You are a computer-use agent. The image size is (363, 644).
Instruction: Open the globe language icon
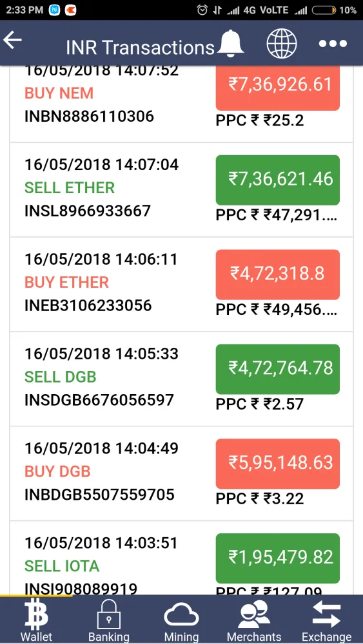282,43
